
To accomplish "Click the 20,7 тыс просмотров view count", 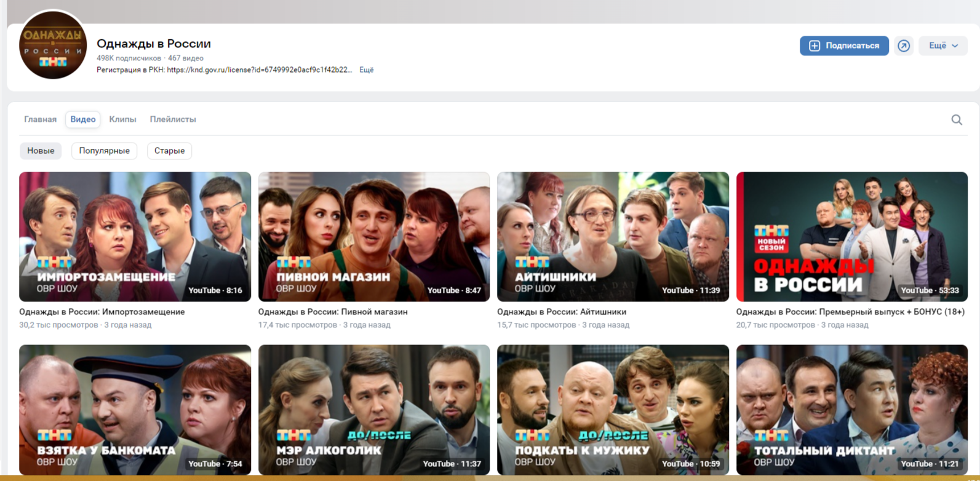I will click(x=776, y=325).
